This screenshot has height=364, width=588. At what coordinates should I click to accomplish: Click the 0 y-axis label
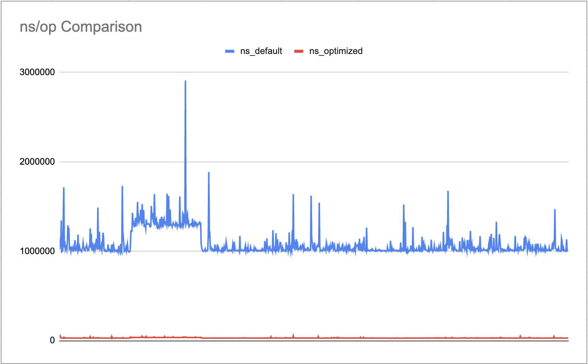(x=52, y=340)
